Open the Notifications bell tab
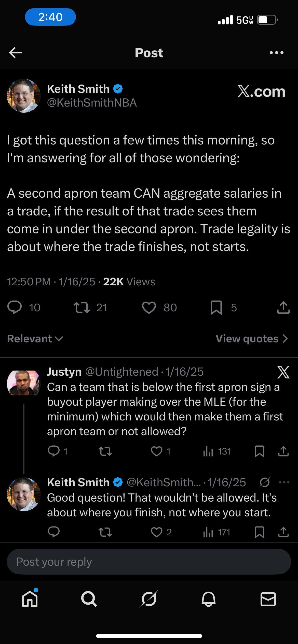The width and height of the screenshot is (298, 644). 209,599
